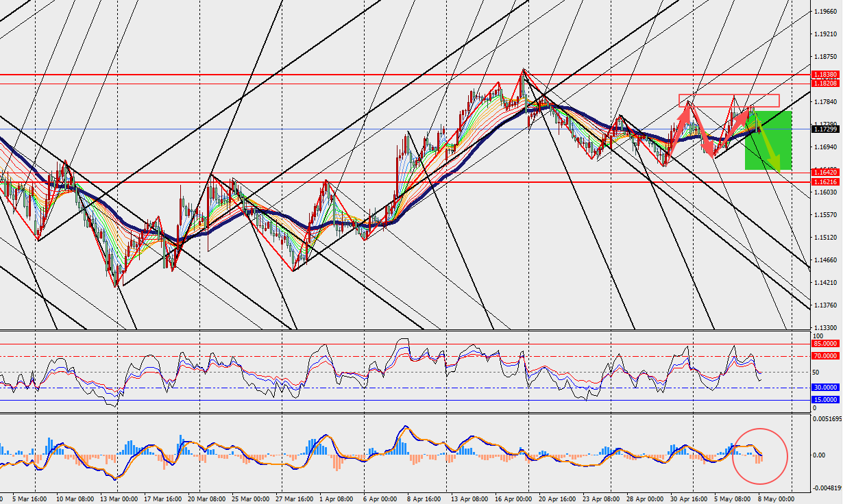Click the 8 May 00:00 time axis label
843x504 pixels.
(x=776, y=499)
